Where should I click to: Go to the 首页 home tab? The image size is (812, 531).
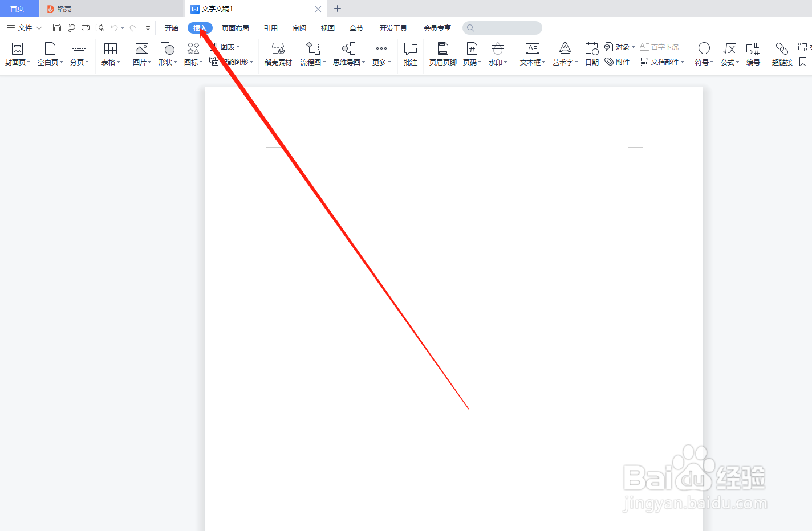(17, 9)
